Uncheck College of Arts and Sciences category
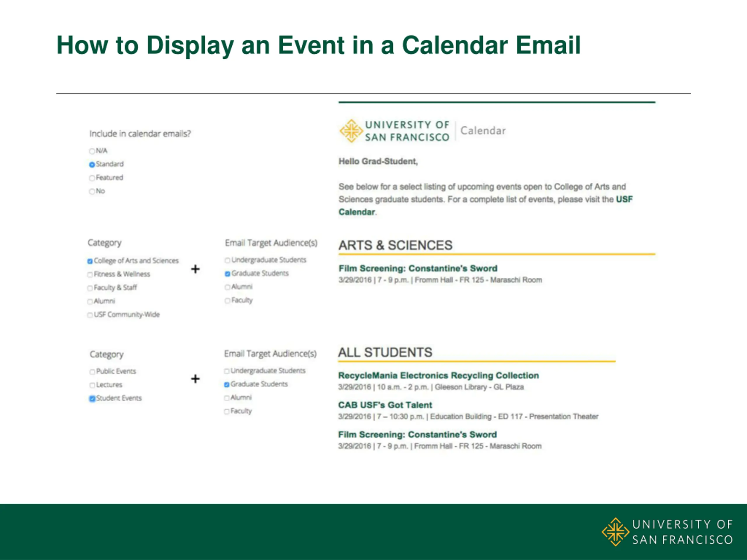Screen dimensions: 747x560 [90, 261]
